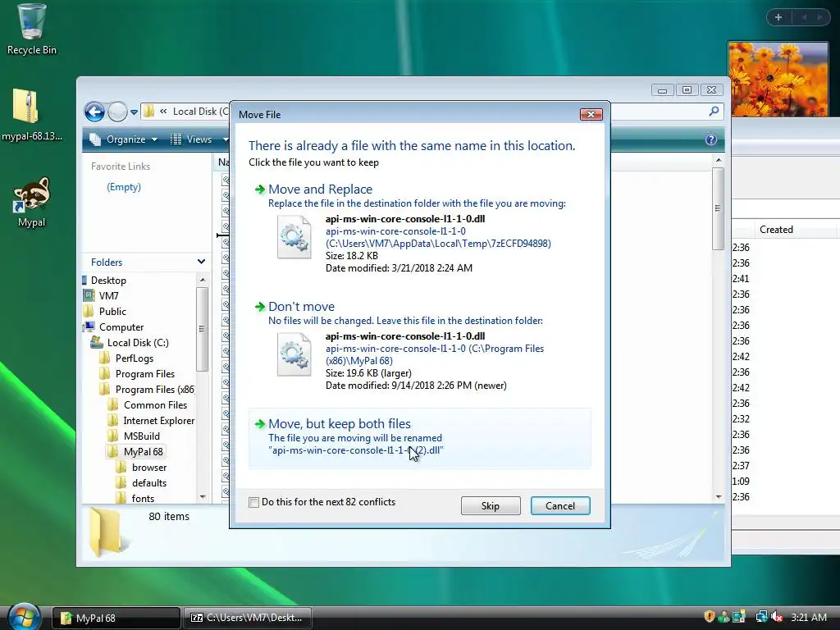Click the Explorer Forward arrow button
Viewport: 840px width, 630px height.
pos(117,112)
